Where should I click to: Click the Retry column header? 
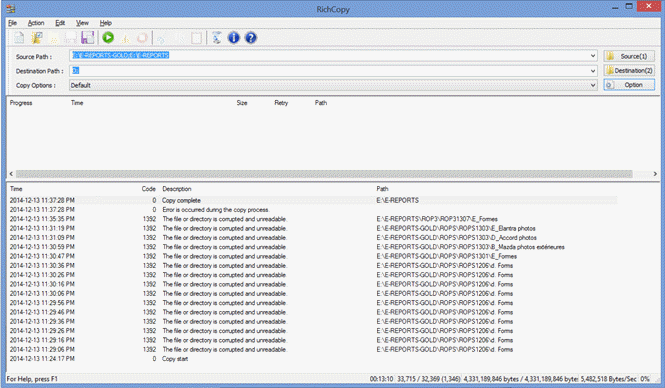click(281, 103)
